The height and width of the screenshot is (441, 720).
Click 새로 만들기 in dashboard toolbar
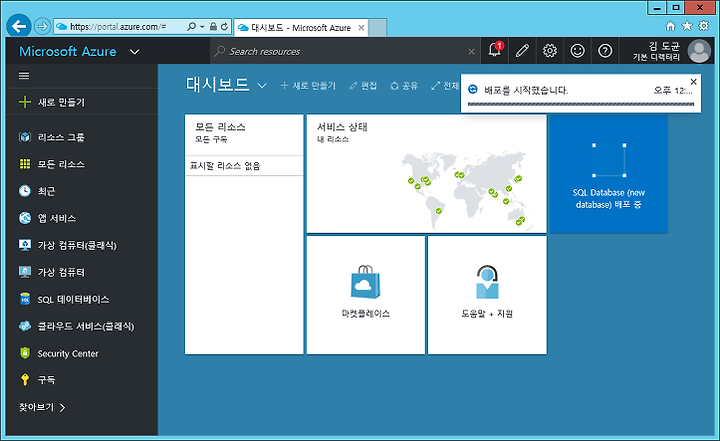(308, 85)
